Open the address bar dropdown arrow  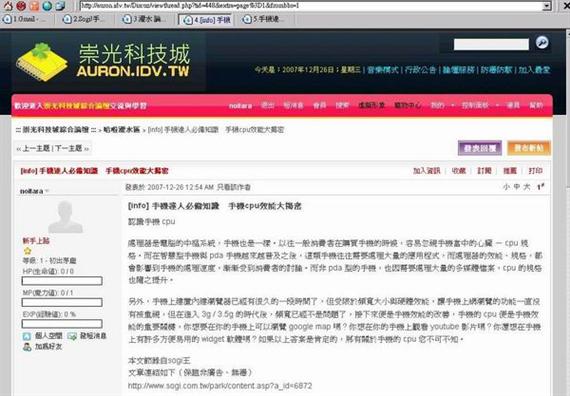click(547, 6)
